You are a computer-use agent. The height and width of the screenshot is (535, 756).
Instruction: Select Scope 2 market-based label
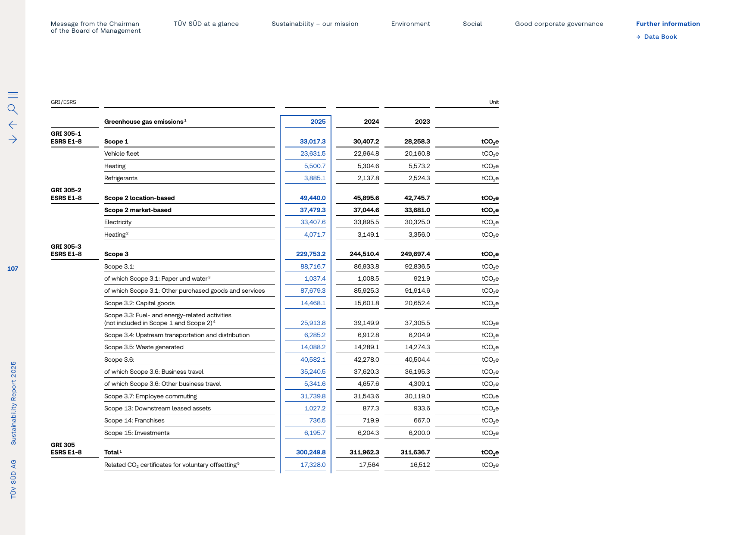pyautogui.click(x=138, y=210)
